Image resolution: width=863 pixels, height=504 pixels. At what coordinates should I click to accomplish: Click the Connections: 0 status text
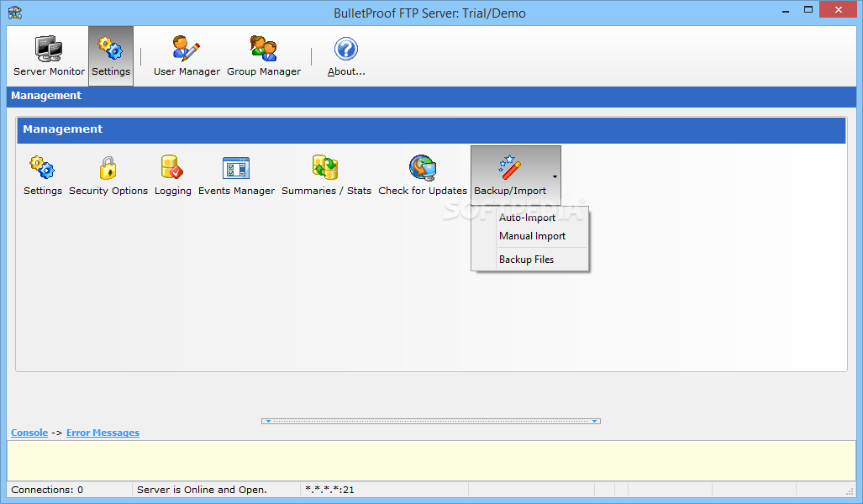click(47, 490)
